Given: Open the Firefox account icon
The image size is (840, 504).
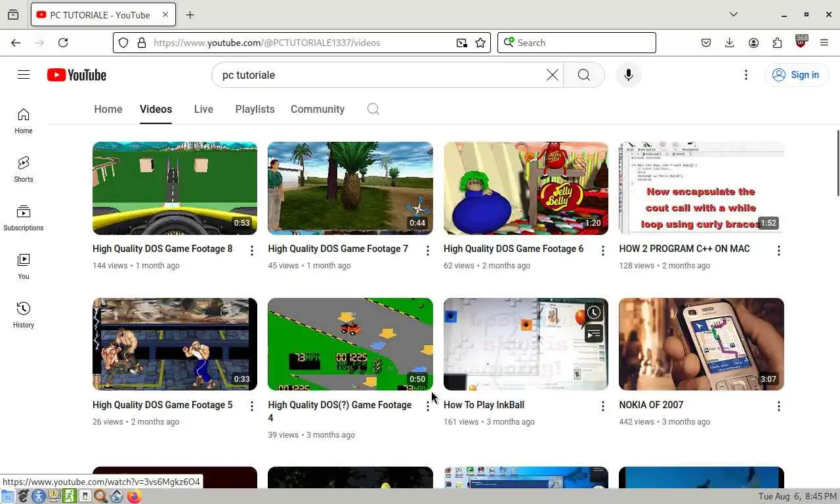Looking at the screenshot, I should (x=753, y=43).
